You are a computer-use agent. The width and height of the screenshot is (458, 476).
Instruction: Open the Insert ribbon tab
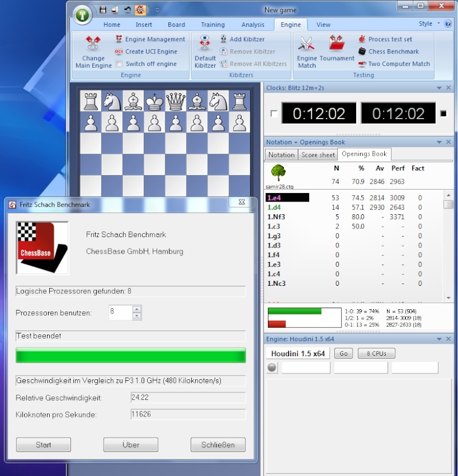[144, 25]
